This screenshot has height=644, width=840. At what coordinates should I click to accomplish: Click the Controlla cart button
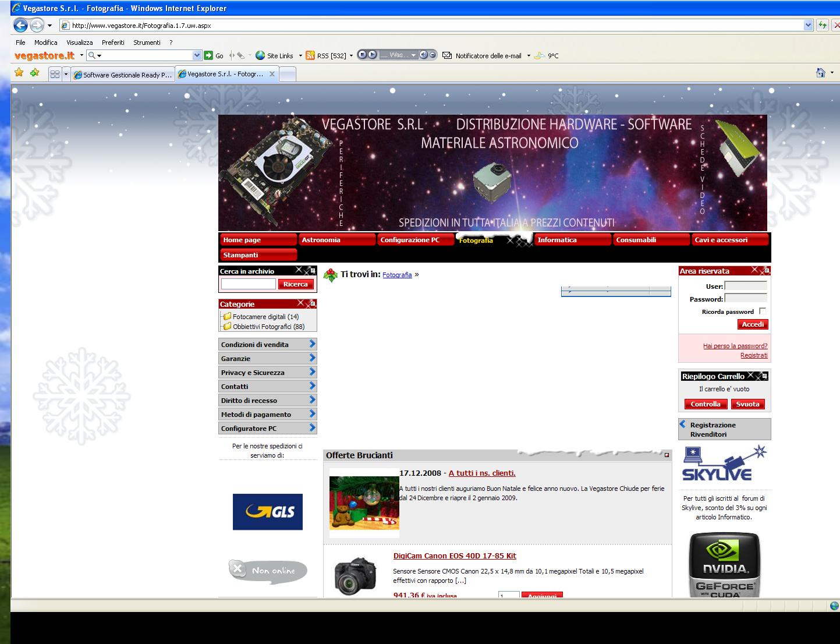coord(706,404)
